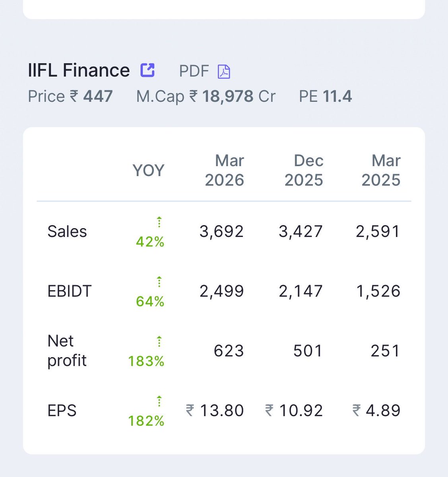Select the Mar 2025 column header

(x=381, y=170)
